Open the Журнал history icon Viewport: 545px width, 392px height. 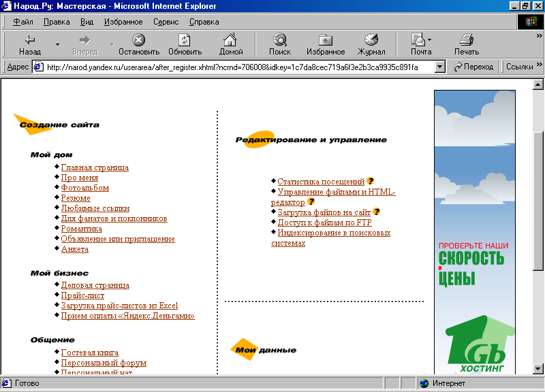pos(371,39)
